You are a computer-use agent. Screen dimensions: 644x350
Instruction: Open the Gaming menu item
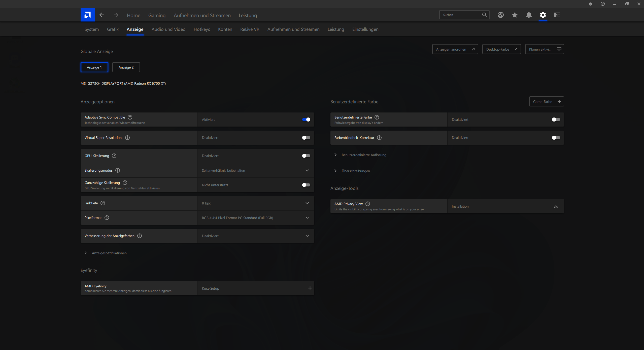157,15
